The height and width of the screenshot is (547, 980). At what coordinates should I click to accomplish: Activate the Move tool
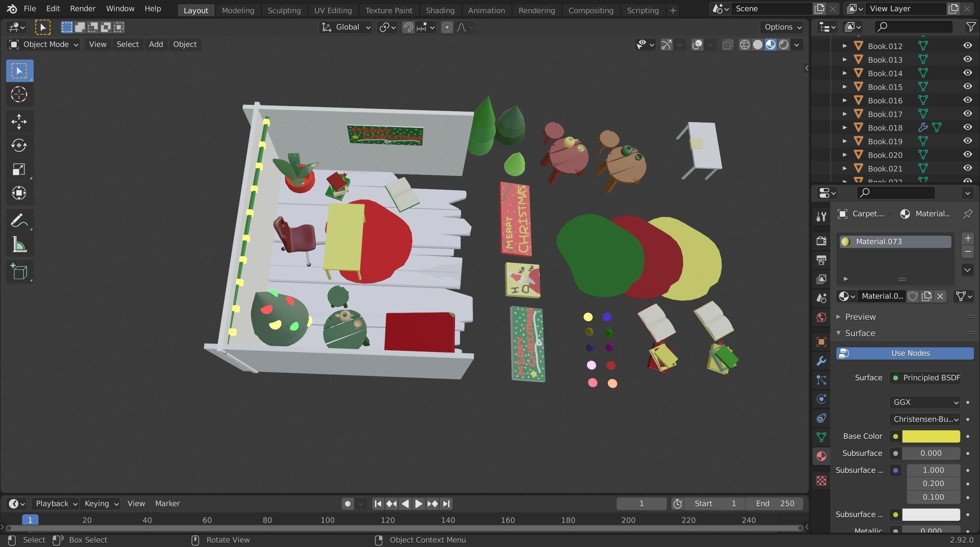(x=19, y=122)
